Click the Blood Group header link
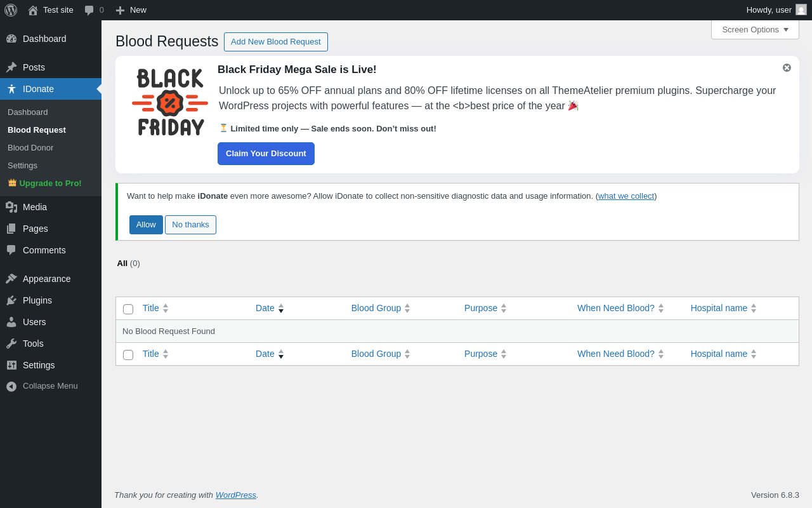Image resolution: width=812 pixels, height=508 pixels. [376, 308]
